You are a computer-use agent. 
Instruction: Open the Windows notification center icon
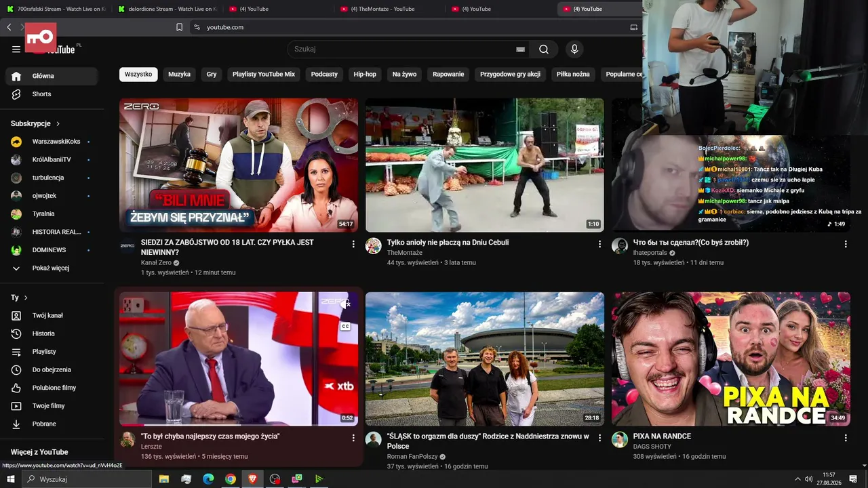point(853,479)
